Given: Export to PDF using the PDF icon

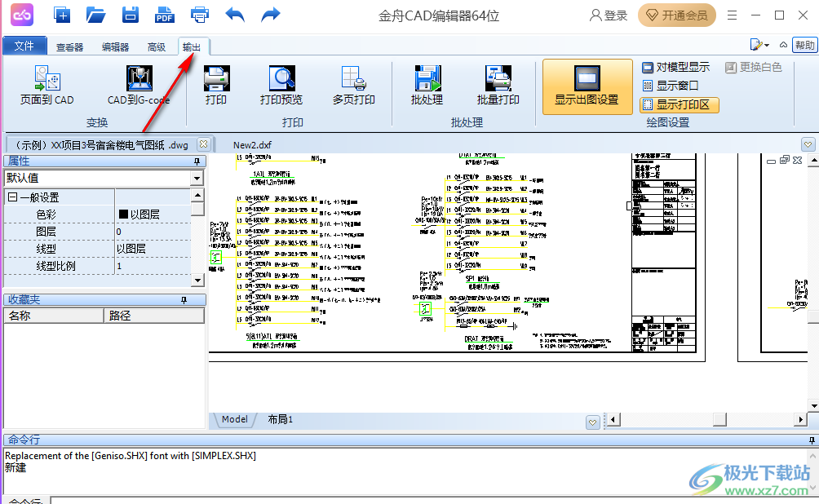Looking at the screenshot, I should [165, 15].
